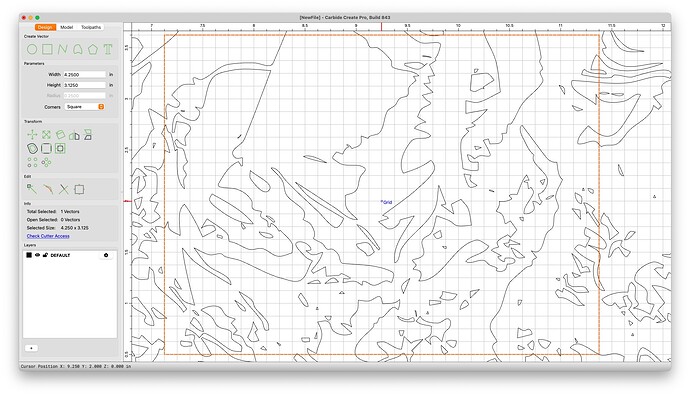Pick the Curve arch shape tool
The width and height of the screenshot is (690, 396).
tap(77, 49)
